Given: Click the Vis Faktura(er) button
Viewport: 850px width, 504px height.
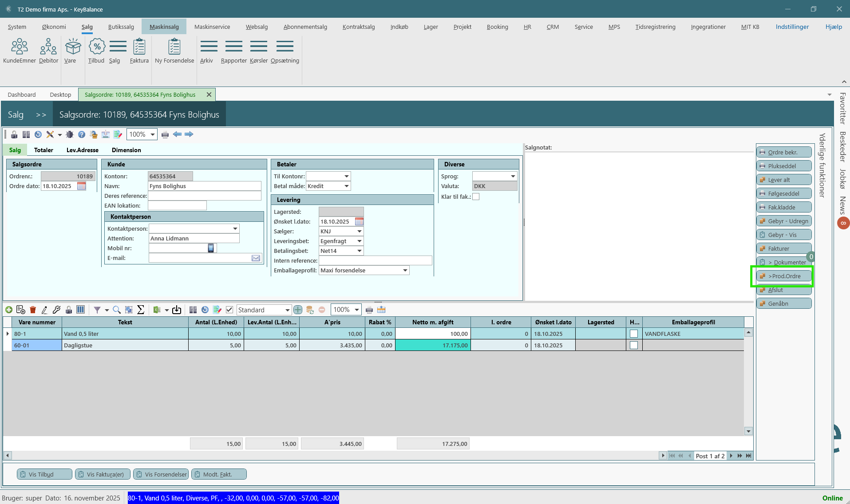Looking at the screenshot, I should point(103,474).
